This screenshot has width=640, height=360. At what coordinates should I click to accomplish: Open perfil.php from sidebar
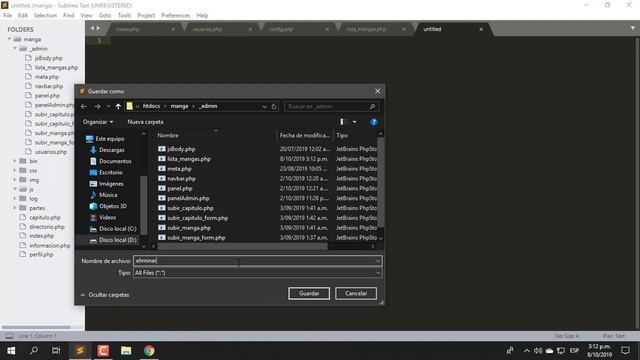pos(41,254)
